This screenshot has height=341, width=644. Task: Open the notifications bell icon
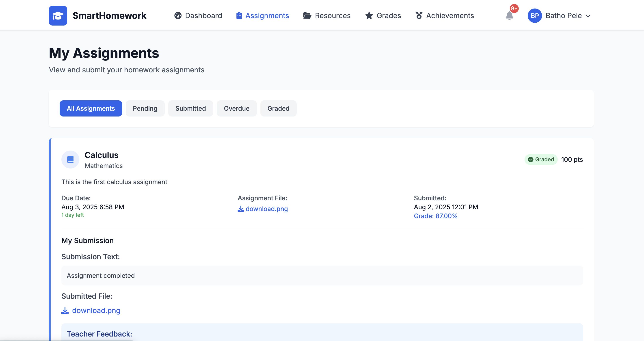coord(509,16)
